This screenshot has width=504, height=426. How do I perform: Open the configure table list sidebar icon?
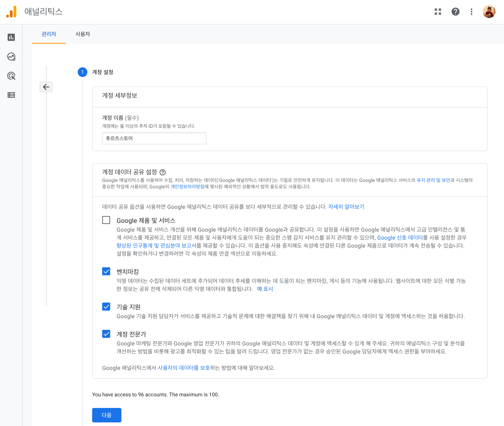pos(11,95)
